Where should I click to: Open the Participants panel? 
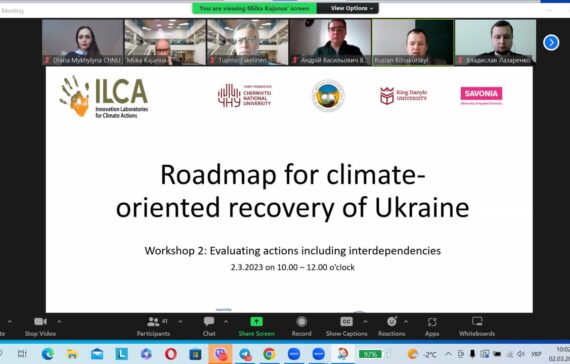tap(153, 327)
